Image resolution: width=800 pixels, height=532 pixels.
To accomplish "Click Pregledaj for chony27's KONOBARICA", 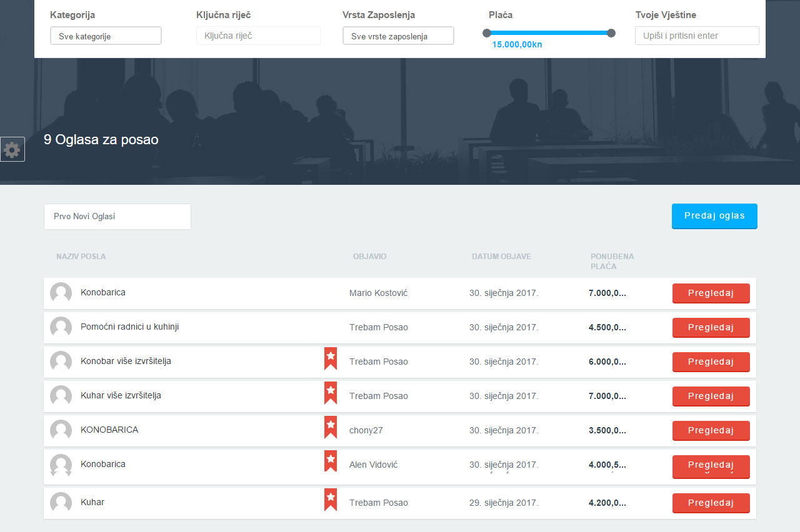I will 711,431.
